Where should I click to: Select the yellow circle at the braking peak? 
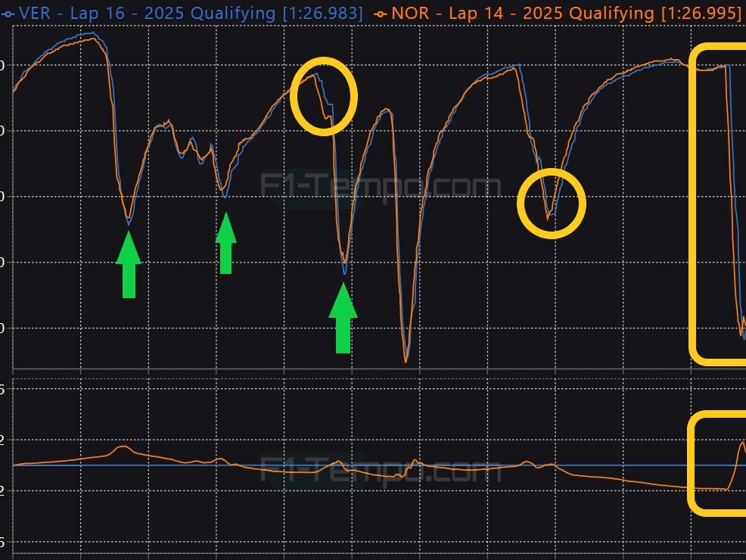coord(323,95)
